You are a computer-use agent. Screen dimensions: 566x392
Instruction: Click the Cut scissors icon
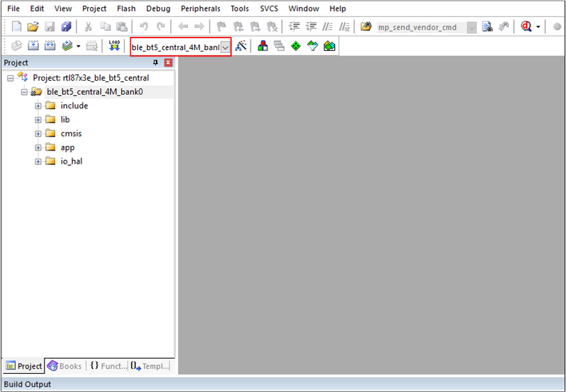tap(88, 26)
